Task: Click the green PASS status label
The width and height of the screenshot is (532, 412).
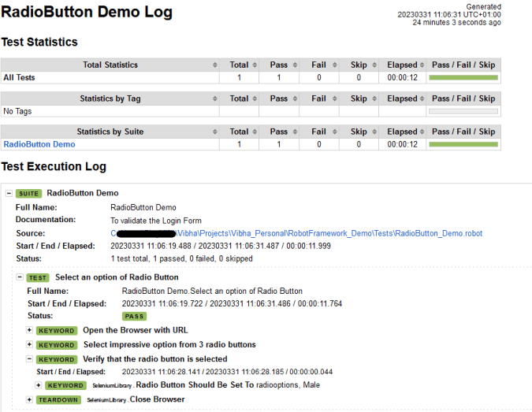Action: click(134, 316)
